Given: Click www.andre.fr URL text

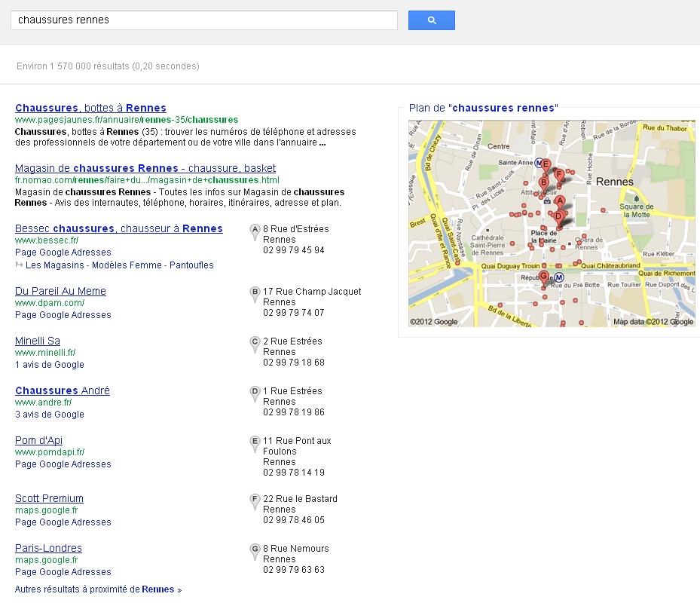Looking at the screenshot, I should 43,403.
